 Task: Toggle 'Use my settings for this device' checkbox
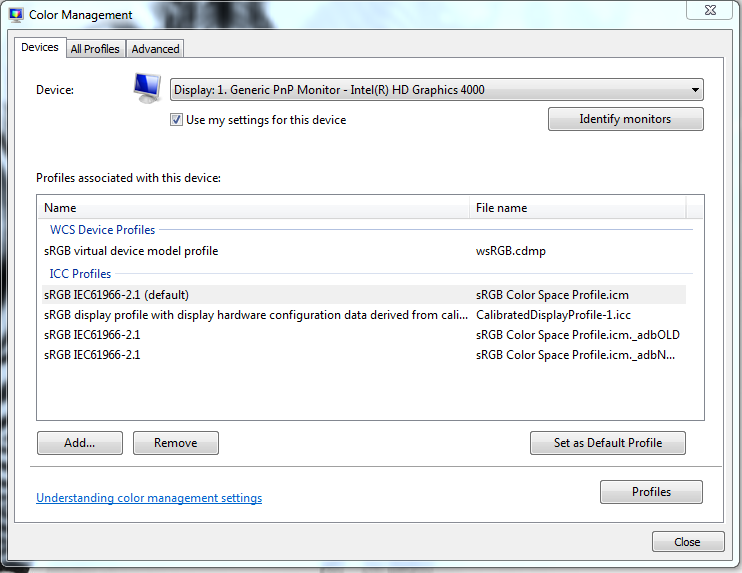tap(176, 120)
